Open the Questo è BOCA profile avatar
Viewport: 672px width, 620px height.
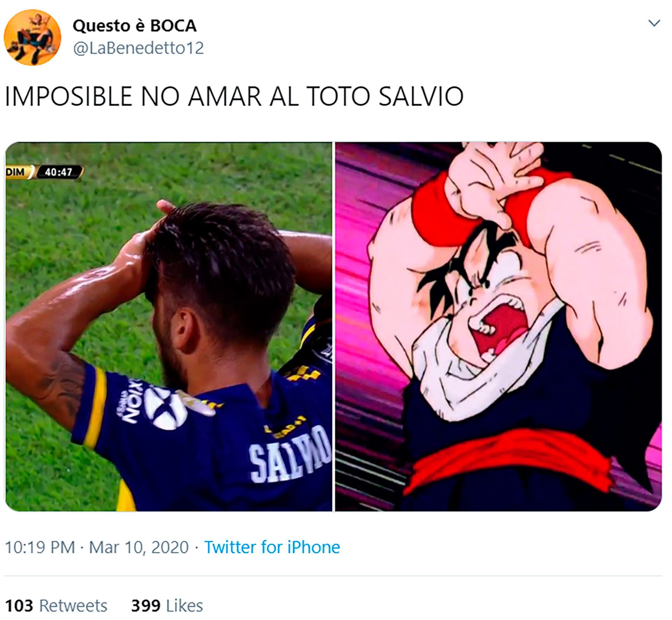point(33,37)
